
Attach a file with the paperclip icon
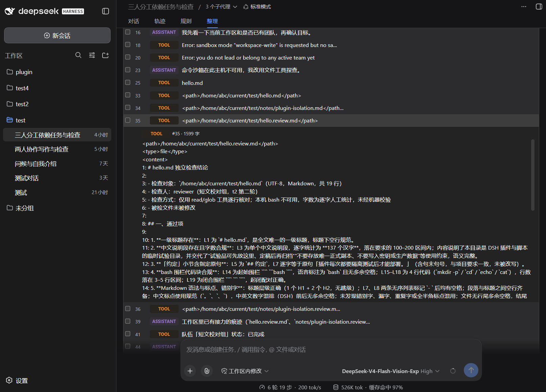pyautogui.click(x=207, y=371)
